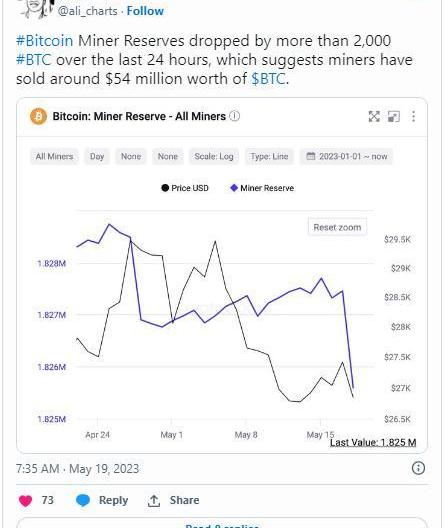Open the All Miners filter dropdown
This screenshot has height=528, width=445.
tap(55, 156)
